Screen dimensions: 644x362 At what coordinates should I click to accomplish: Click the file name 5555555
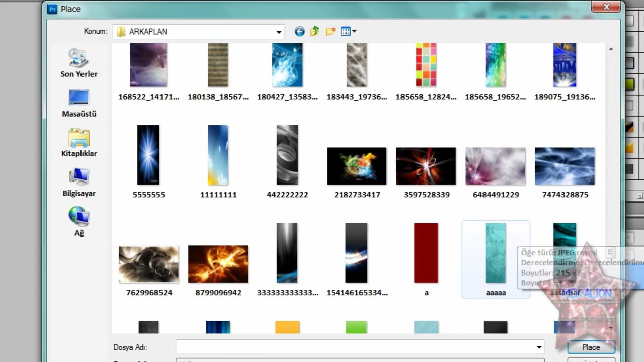click(149, 195)
